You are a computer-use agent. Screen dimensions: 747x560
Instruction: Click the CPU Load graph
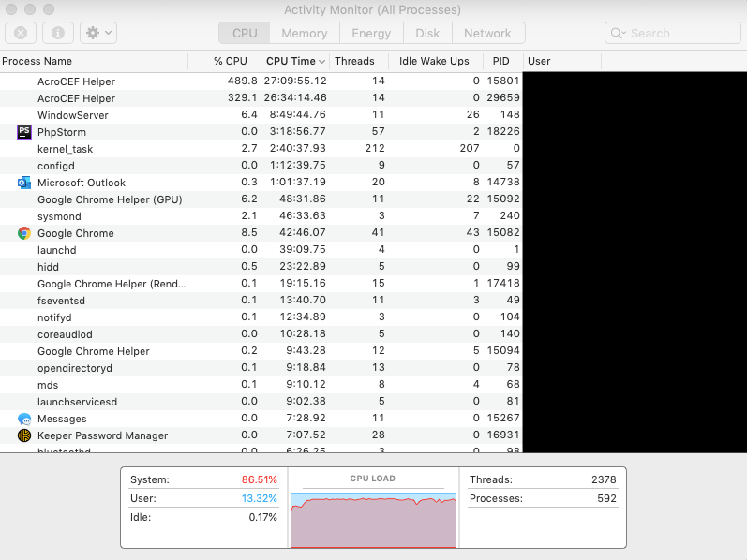[373, 520]
